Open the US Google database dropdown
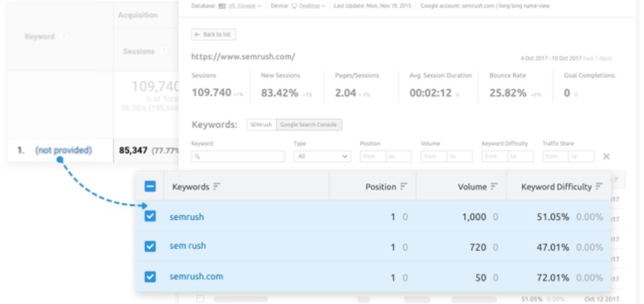The image size is (644, 304). pyautogui.click(x=240, y=6)
